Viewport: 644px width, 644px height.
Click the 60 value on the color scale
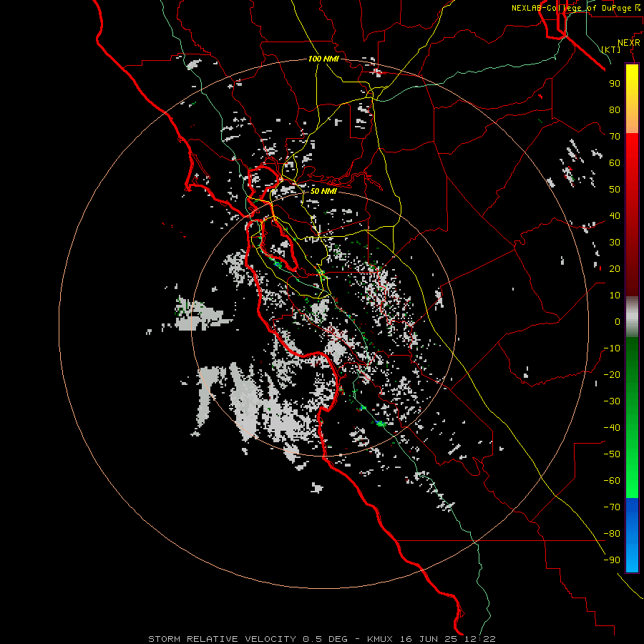[x=615, y=162]
